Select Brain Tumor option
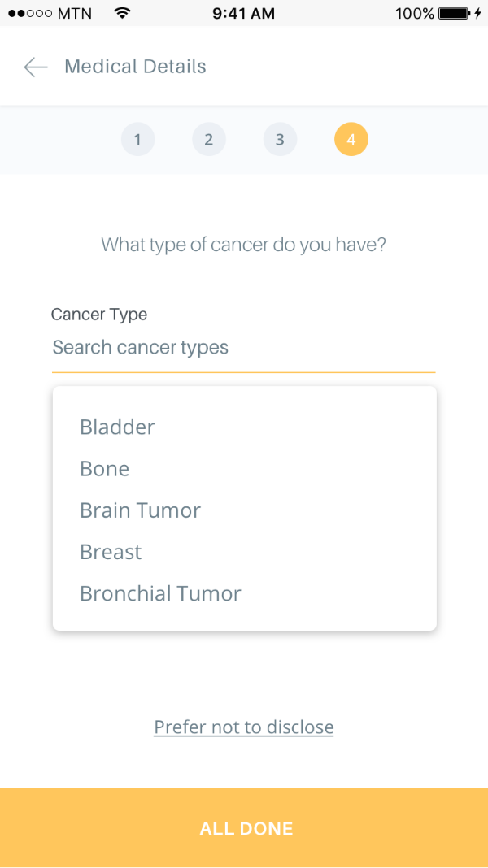Viewport: 488px width, 868px height. (140, 510)
